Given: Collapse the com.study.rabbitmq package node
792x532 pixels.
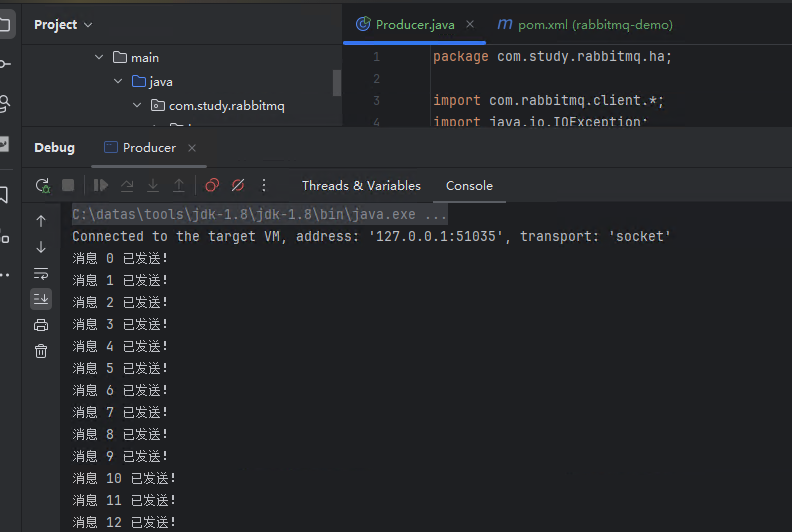Looking at the screenshot, I should point(137,105).
